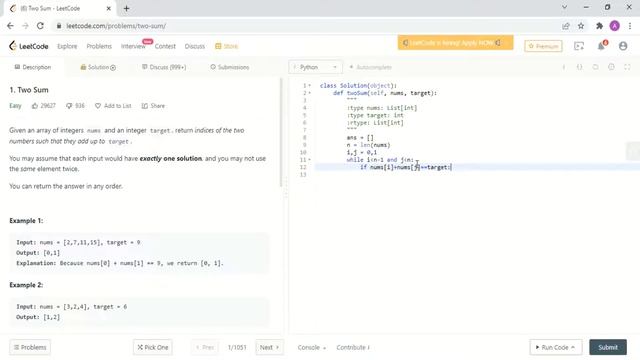
Task: Switch to the Submissions tab
Action: (230, 67)
